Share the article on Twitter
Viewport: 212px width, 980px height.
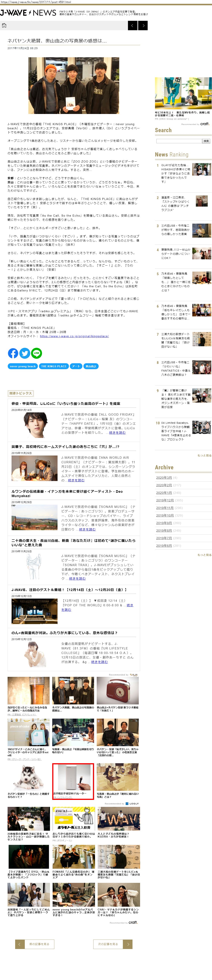[x=25, y=353]
